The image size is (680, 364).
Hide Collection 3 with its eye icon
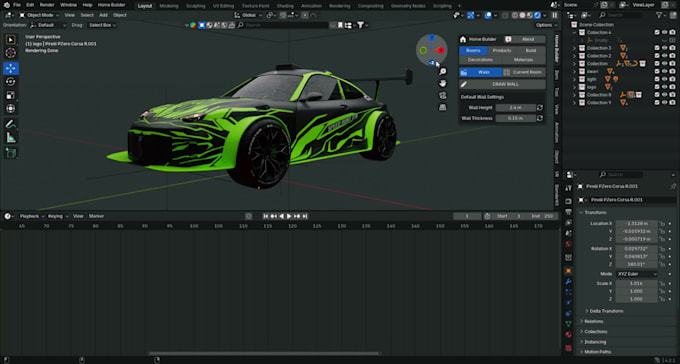coord(664,48)
